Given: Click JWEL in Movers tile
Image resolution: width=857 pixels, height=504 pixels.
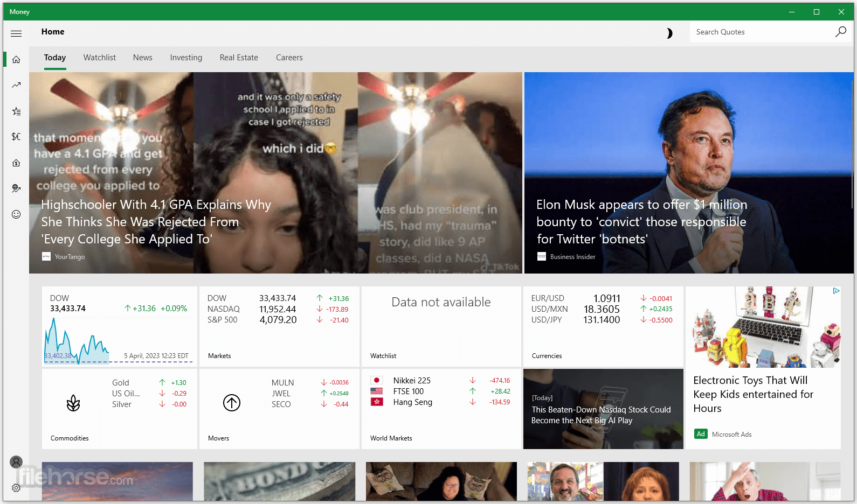Looking at the screenshot, I should click(281, 394).
